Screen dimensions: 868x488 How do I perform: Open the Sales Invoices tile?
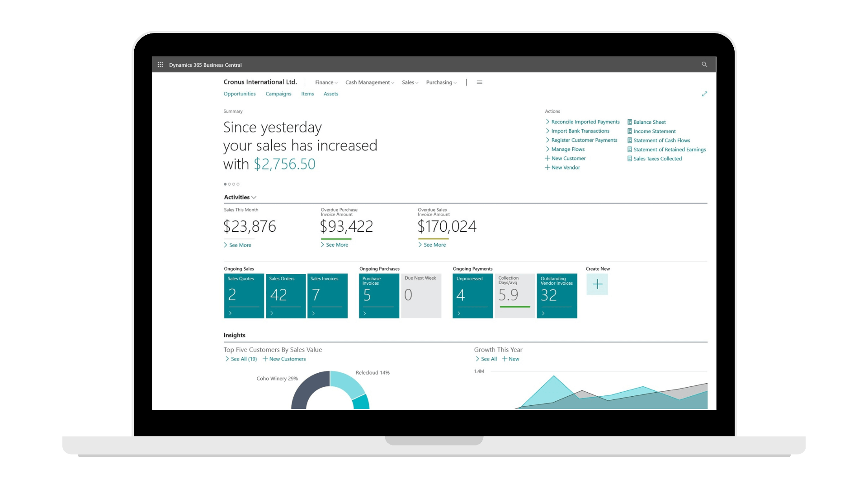(x=327, y=296)
